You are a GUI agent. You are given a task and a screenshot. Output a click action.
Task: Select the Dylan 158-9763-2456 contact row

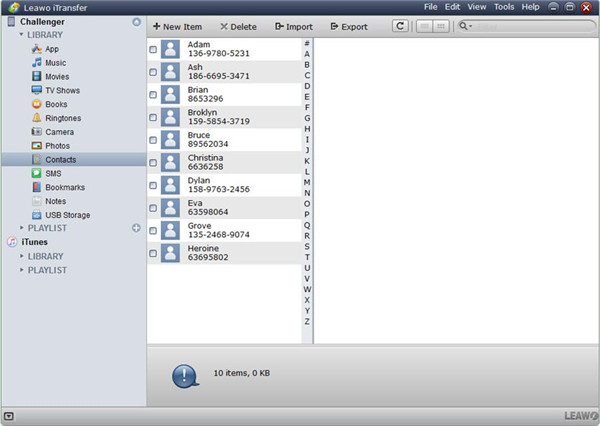click(x=225, y=185)
